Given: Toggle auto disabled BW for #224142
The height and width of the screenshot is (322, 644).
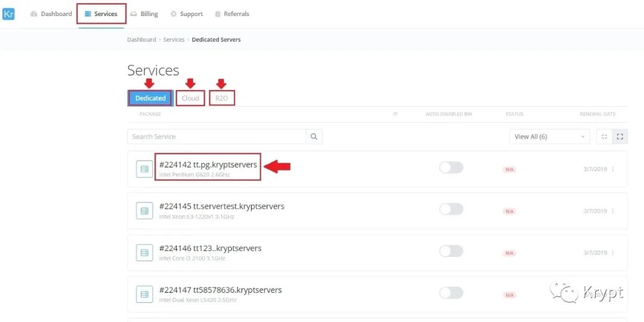Looking at the screenshot, I should (x=451, y=168).
